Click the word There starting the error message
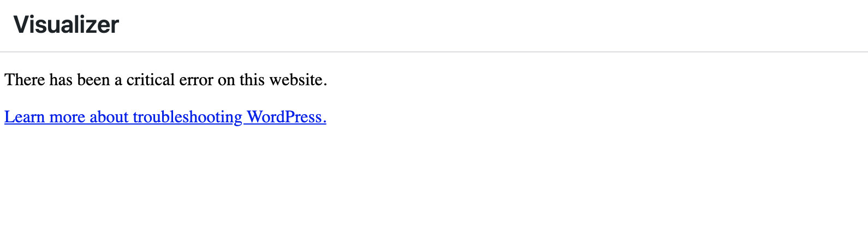Screen dimensions: 868x248 point(25,80)
